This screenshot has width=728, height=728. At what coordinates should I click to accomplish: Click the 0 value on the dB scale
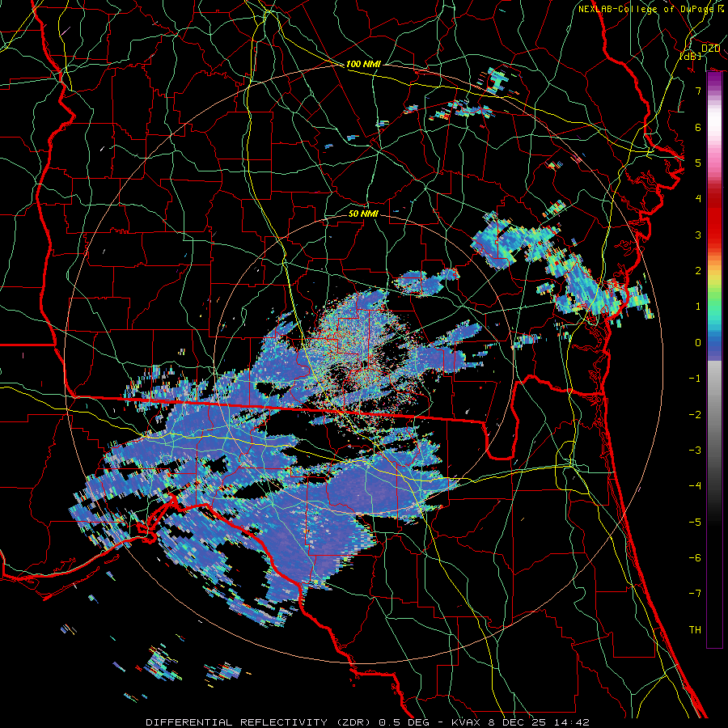[698, 343]
